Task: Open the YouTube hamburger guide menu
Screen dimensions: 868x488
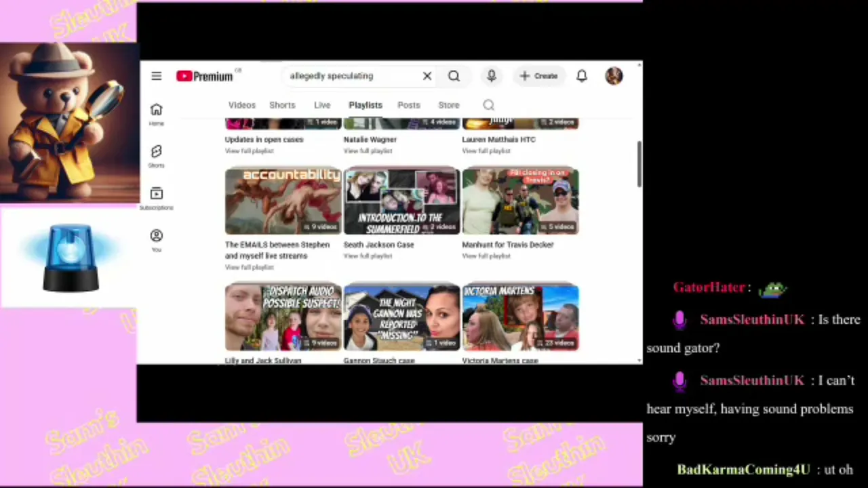Action: [157, 76]
